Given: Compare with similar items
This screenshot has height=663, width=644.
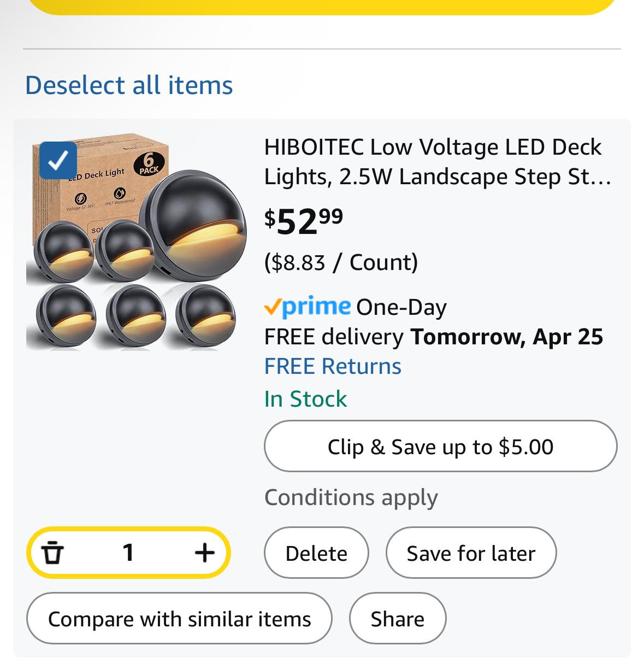Looking at the screenshot, I should coord(179,619).
